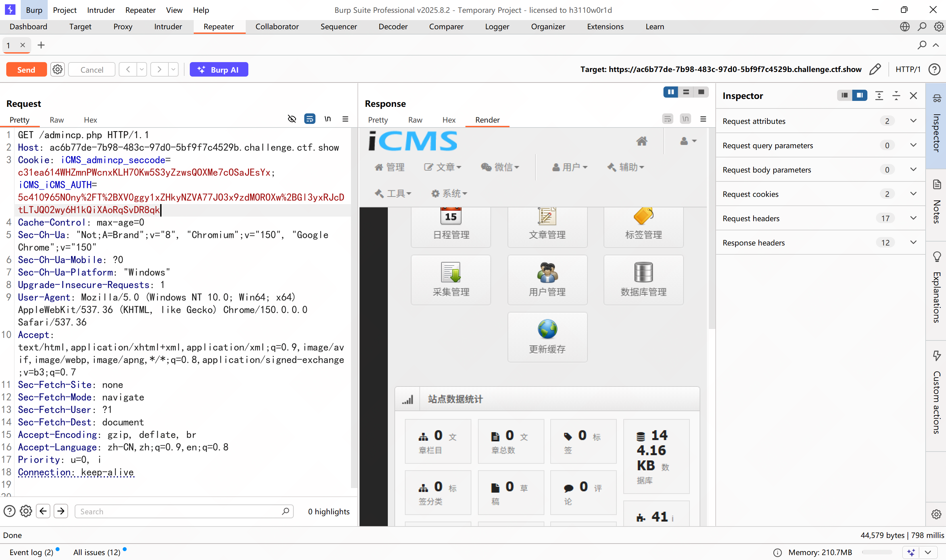The image size is (946, 560).
Task: Open history forward dropdown arrow
Action: (x=173, y=69)
